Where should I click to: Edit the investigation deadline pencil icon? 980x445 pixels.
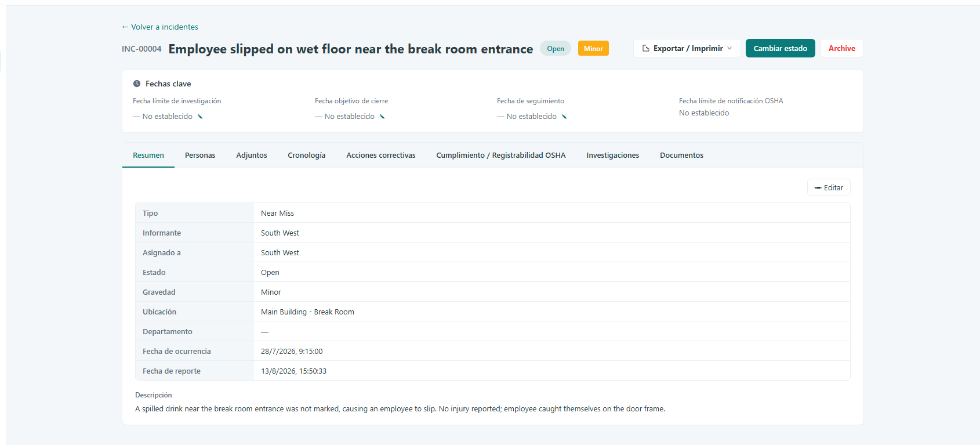point(200,117)
